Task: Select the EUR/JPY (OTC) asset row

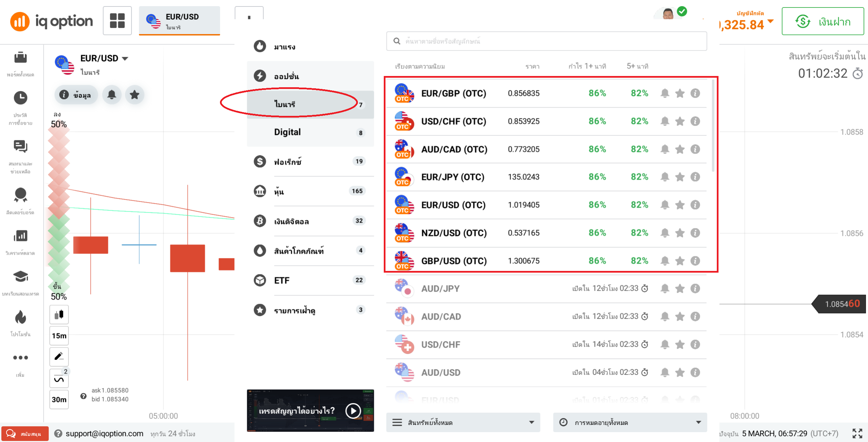Action: [546, 177]
